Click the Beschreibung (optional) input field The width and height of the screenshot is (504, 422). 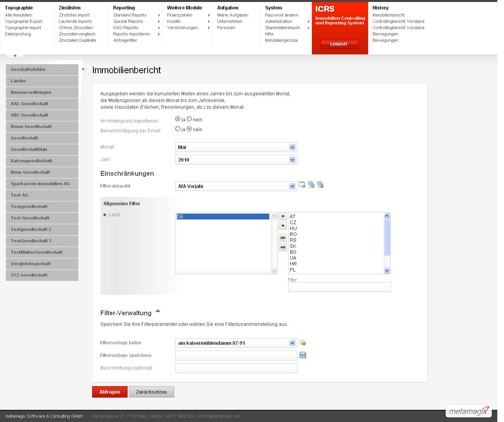[236, 368]
